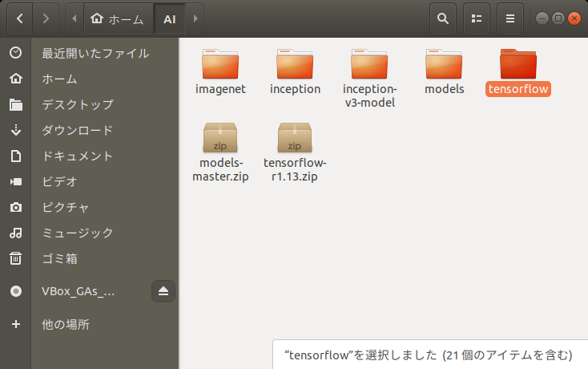
Task: Click the imagenet folder name label
Action: tap(220, 89)
